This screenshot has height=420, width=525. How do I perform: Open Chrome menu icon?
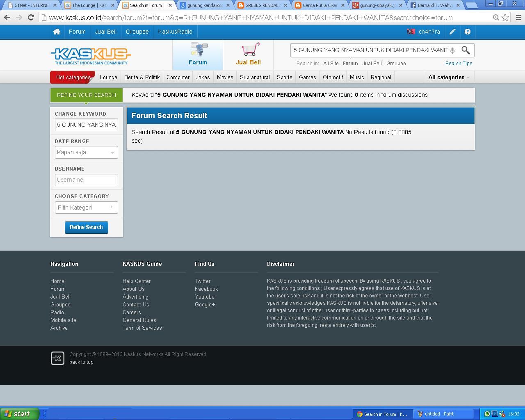(x=518, y=18)
